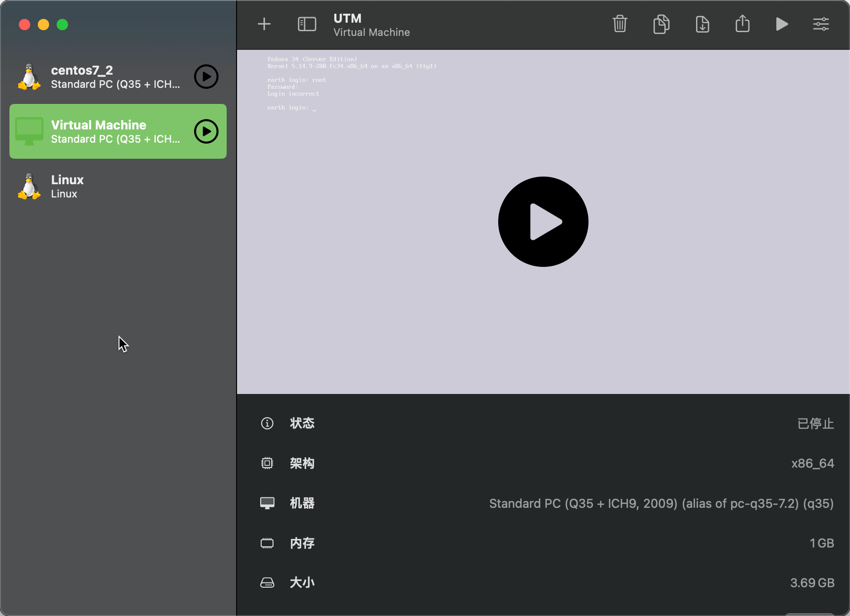Viewport: 850px width, 616px height.
Task: Click the x86_64 architecture value
Action: pos(813,463)
